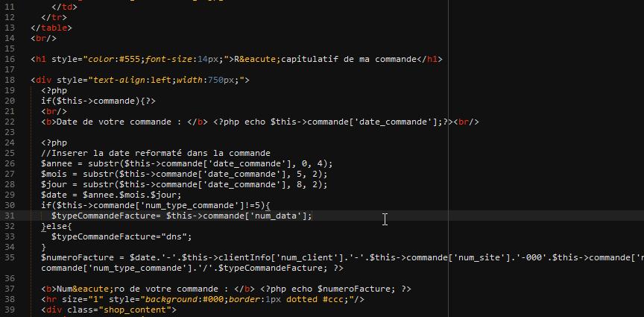Place cursor on closing </table> tag

coord(51,28)
